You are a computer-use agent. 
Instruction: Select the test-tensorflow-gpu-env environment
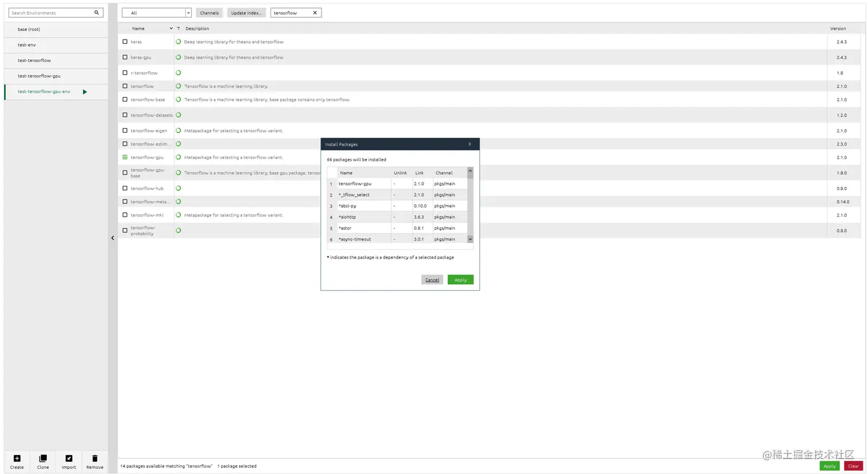click(x=56, y=92)
